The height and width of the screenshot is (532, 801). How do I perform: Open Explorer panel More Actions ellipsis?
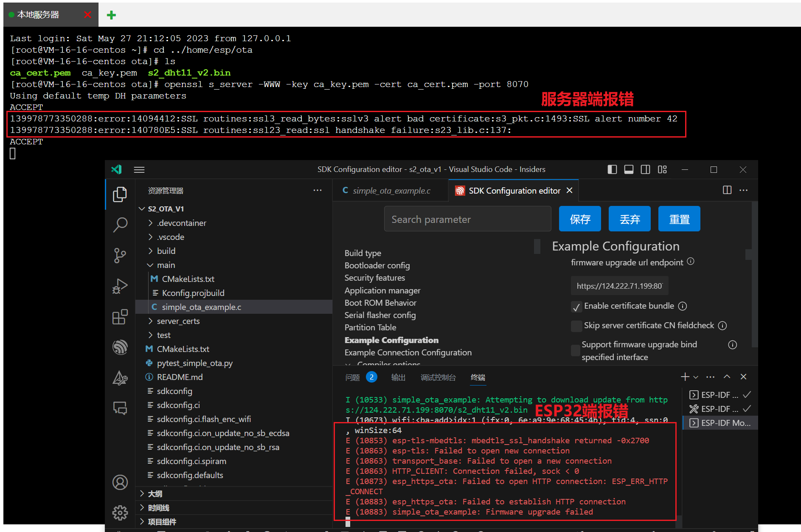(x=317, y=190)
